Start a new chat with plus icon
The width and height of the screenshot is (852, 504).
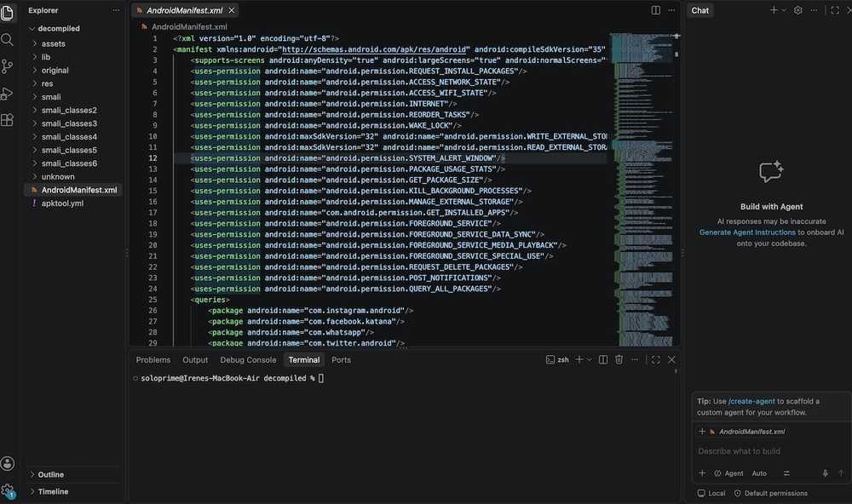pos(774,10)
